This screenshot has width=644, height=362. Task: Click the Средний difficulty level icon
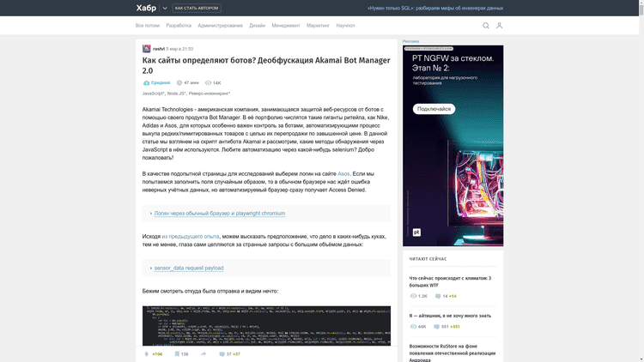[x=146, y=83]
